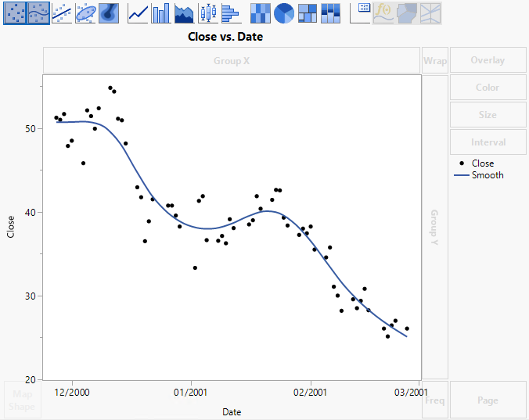The height and width of the screenshot is (420, 529).
Task: Click the Overlay drop zone
Action: 488,60
